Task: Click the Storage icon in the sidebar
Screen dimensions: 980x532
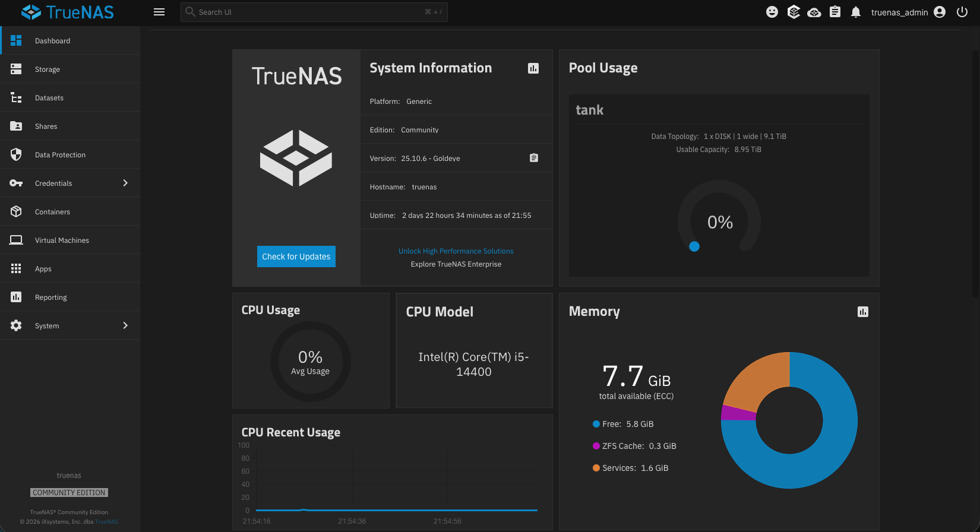Action: point(16,69)
